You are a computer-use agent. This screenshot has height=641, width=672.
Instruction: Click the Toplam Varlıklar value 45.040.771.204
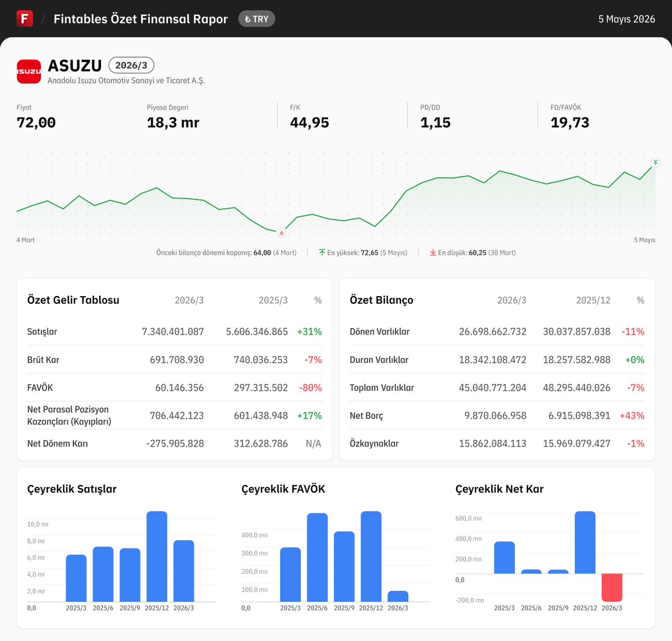pyautogui.click(x=493, y=387)
